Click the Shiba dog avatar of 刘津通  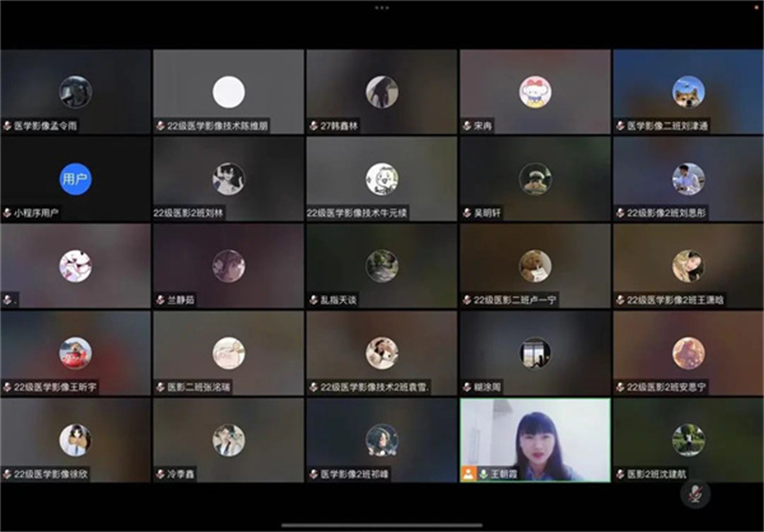click(688, 92)
